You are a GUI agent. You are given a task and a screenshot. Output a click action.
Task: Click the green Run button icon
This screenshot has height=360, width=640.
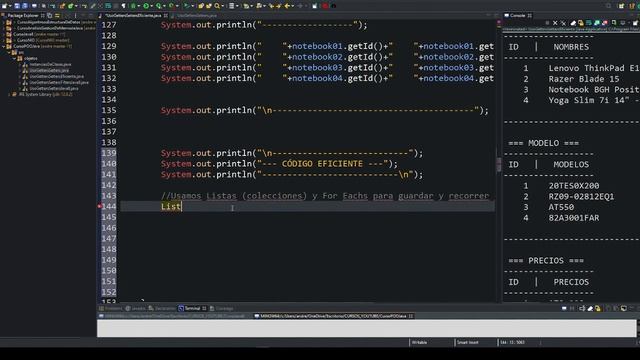(x=146, y=6)
